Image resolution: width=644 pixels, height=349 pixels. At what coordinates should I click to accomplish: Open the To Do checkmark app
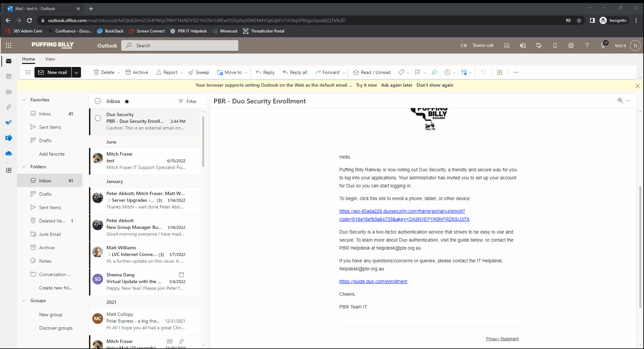click(x=9, y=122)
